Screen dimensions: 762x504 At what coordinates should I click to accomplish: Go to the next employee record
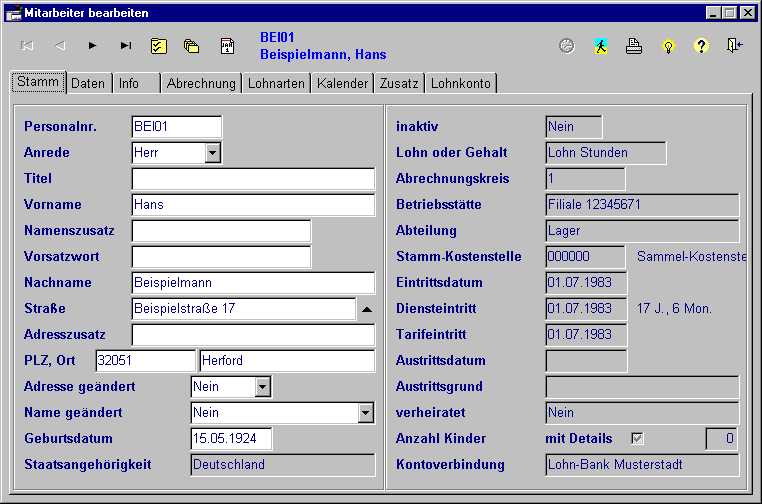click(x=93, y=46)
